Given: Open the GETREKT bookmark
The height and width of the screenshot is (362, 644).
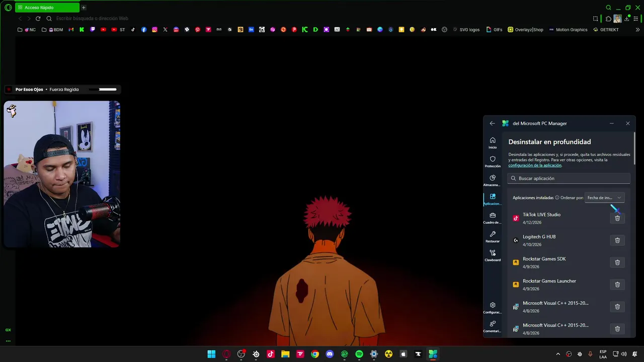Looking at the screenshot, I should coord(606,30).
